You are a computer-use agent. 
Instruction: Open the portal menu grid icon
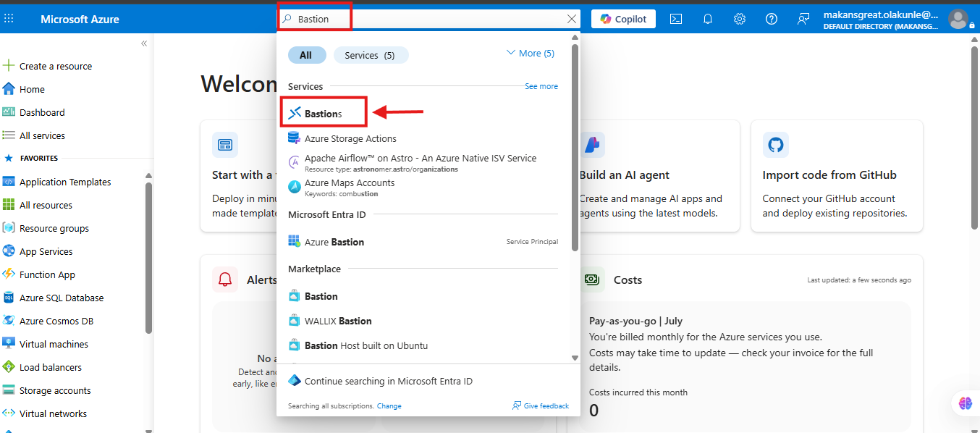(x=9, y=19)
